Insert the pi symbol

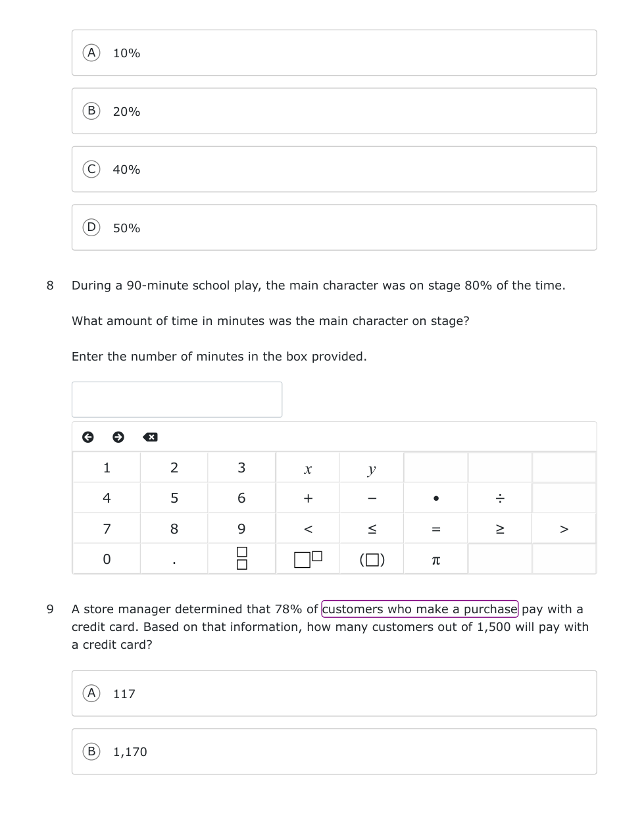435,559
